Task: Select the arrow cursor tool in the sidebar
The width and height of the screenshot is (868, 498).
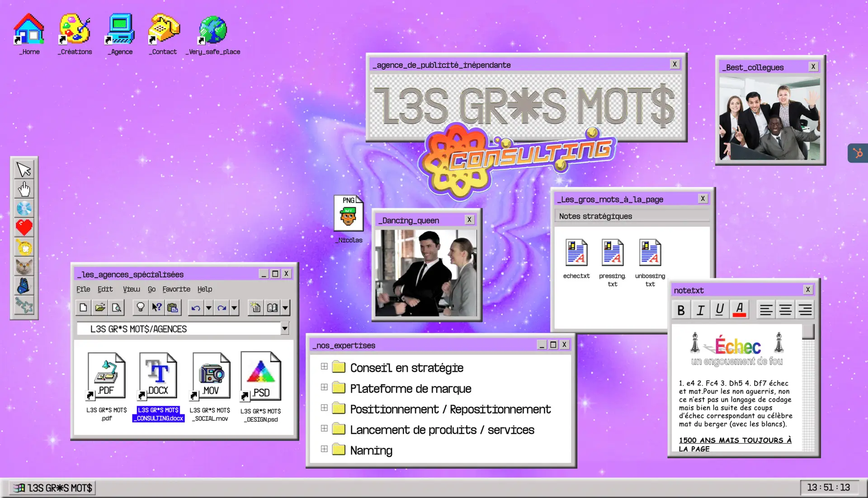Action: tap(24, 169)
